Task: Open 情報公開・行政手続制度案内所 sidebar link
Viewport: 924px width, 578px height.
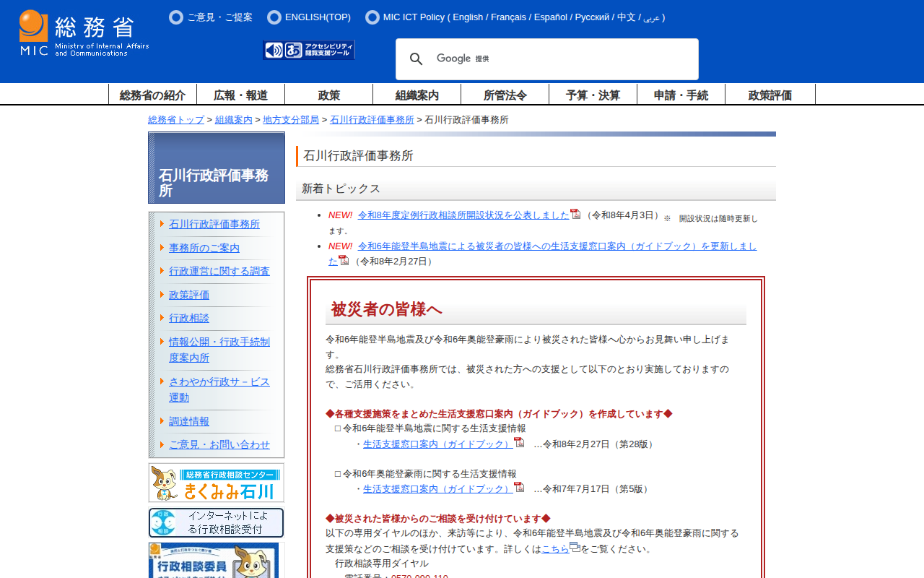Action: 219,350
